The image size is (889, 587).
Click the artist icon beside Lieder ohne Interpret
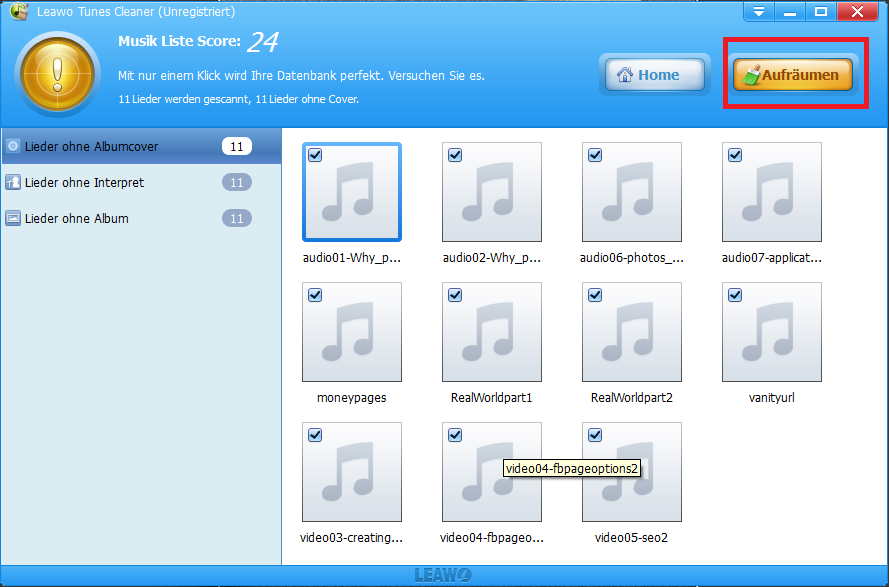pyautogui.click(x=12, y=183)
